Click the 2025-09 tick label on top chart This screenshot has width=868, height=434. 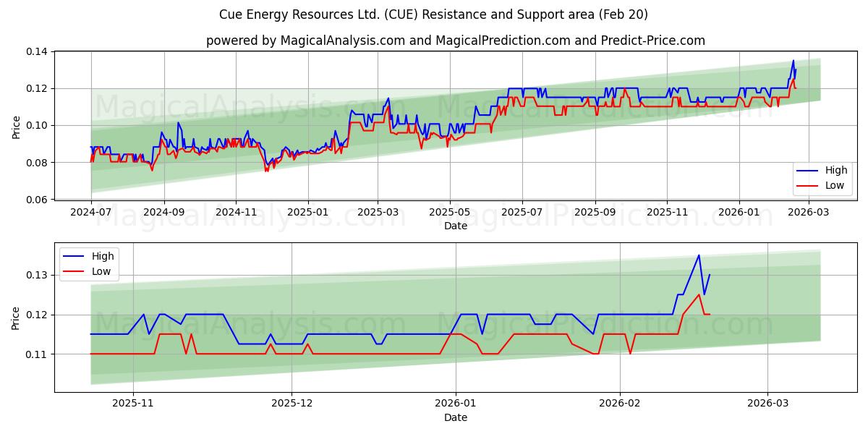[x=595, y=213]
